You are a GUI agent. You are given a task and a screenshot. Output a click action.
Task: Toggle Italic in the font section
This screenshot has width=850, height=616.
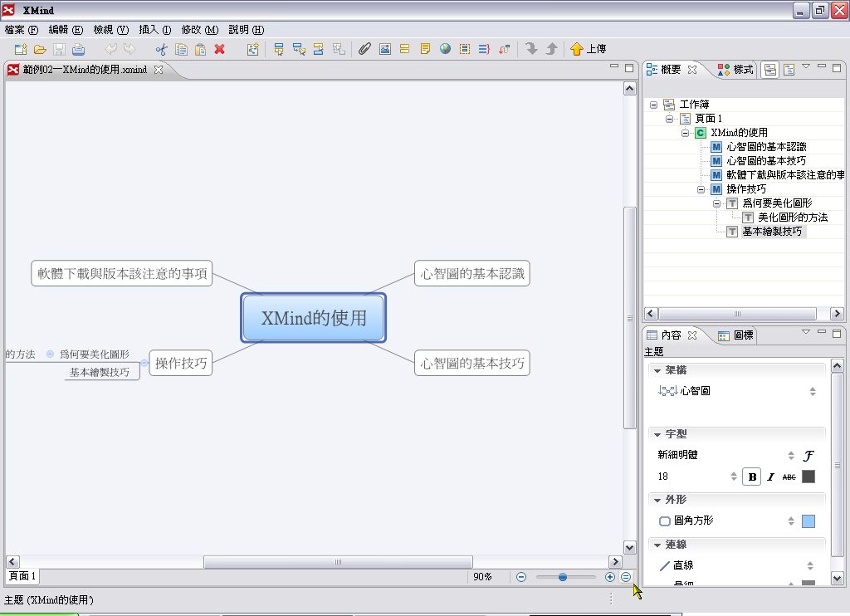pyautogui.click(x=770, y=477)
